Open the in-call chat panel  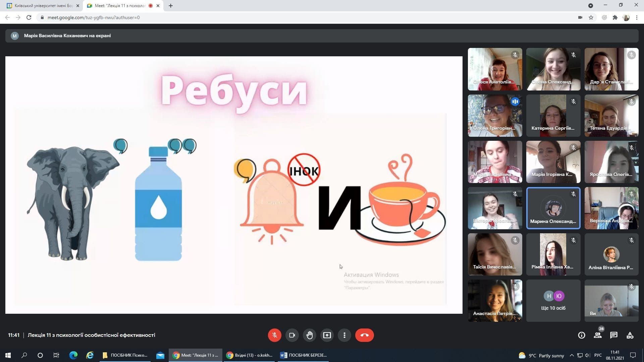point(614,335)
